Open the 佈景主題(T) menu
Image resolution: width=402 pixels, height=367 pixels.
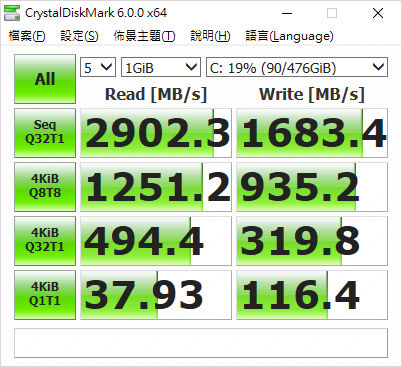[x=144, y=36]
